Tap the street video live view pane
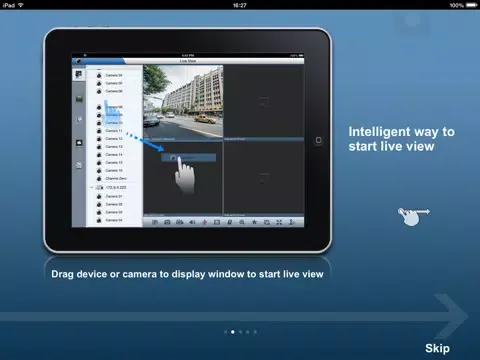The image size is (480, 360). pos(183,102)
